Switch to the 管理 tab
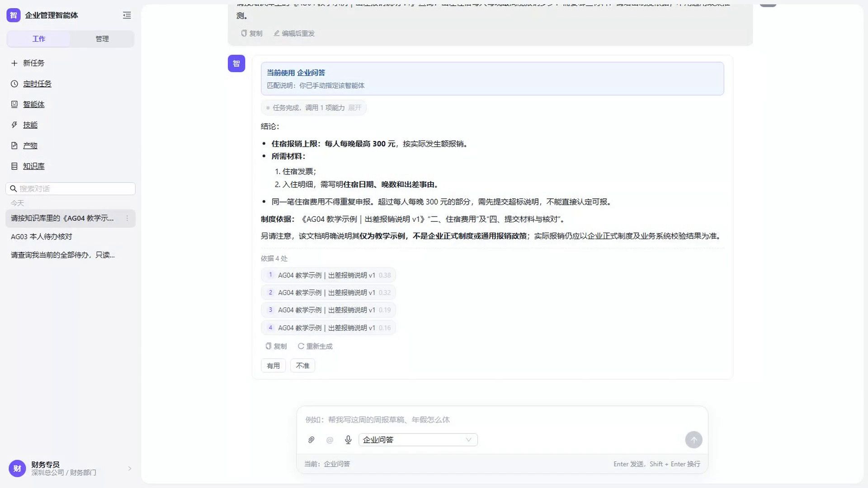This screenshot has width=868, height=488. 102,39
